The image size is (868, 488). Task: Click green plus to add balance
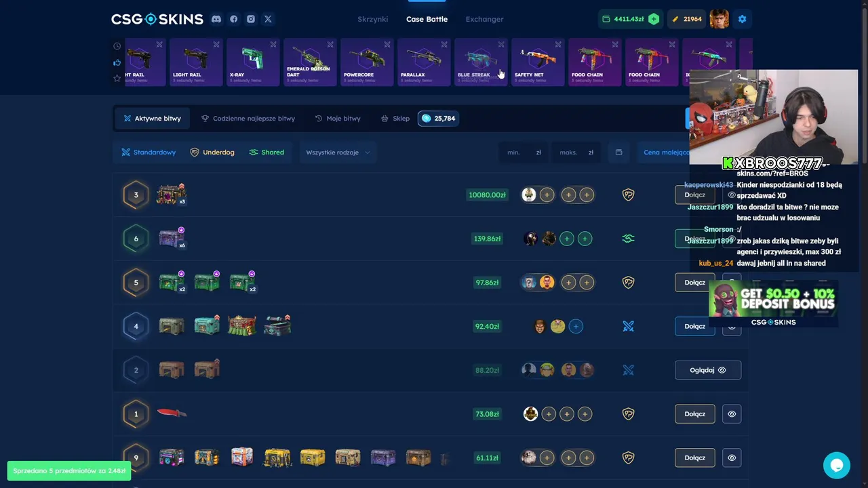654,19
